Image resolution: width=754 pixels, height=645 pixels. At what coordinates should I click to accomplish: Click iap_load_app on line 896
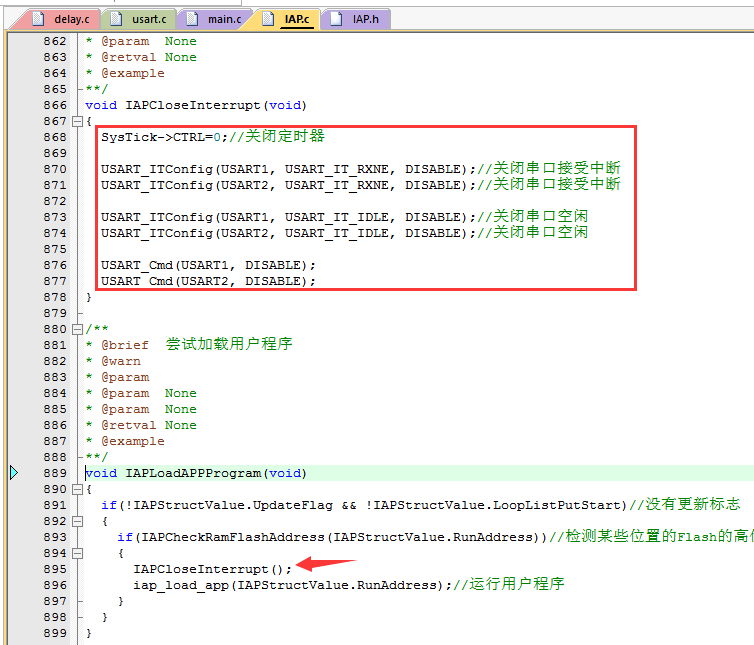pos(181,585)
